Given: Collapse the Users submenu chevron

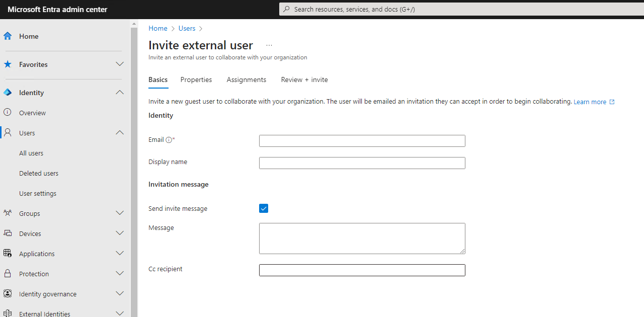Looking at the screenshot, I should [x=120, y=133].
